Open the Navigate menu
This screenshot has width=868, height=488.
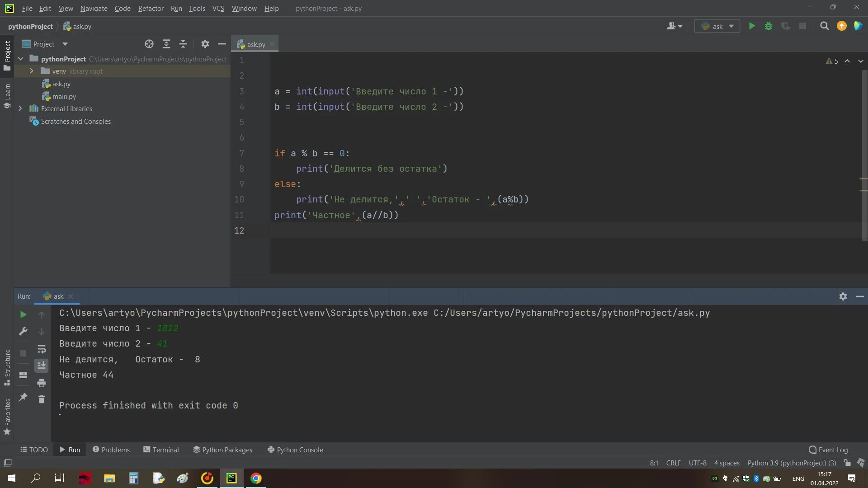tap(94, 8)
